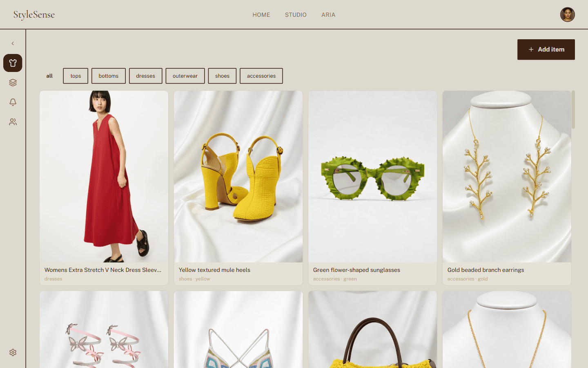Viewport: 588px width, 368px height.
Task: Select the 'all' category filter
Action: point(49,76)
